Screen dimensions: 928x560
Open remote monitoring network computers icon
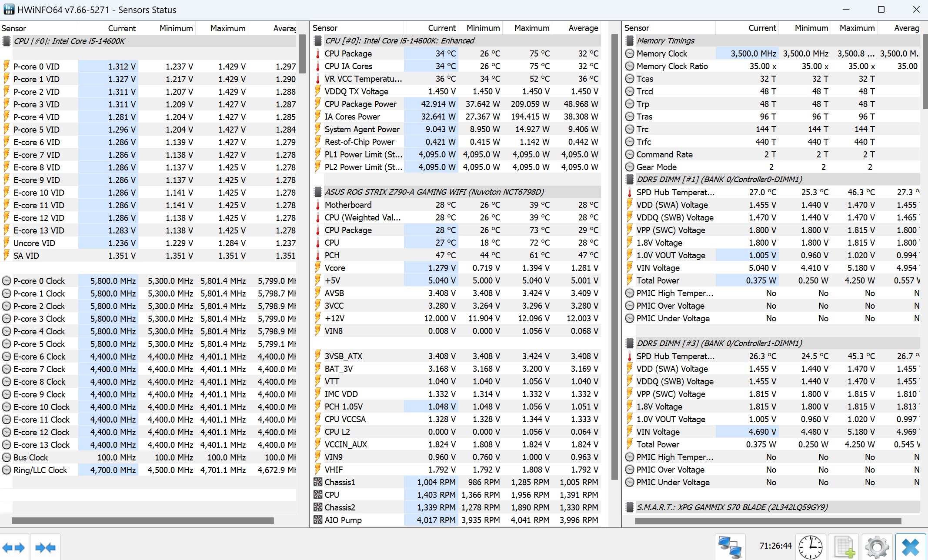730,547
